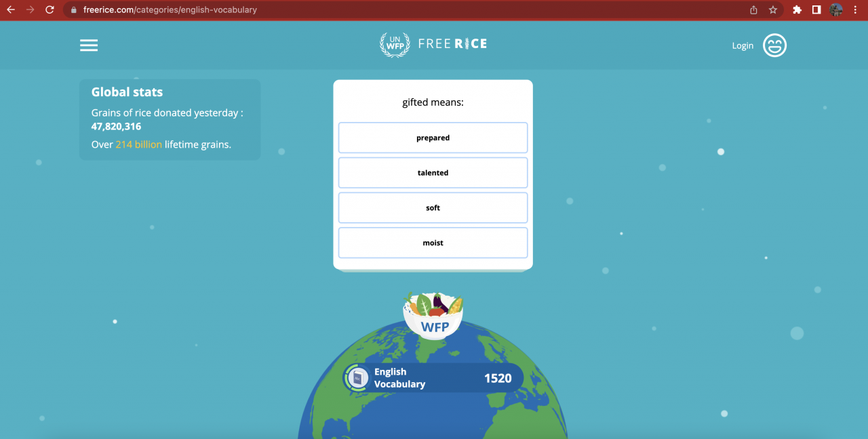This screenshot has height=439, width=868.
Task: Click the Global stats heading
Action: tap(127, 92)
